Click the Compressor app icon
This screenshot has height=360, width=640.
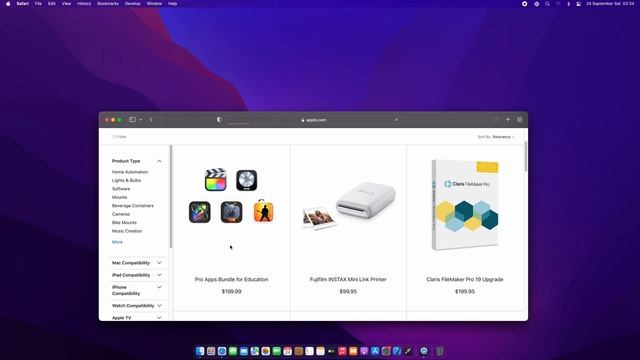(231, 212)
